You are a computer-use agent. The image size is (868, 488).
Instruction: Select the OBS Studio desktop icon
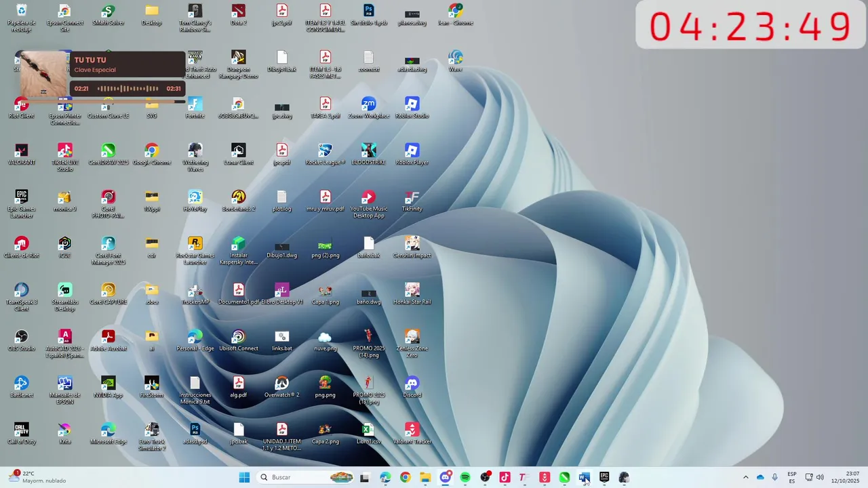tap(22, 341)
